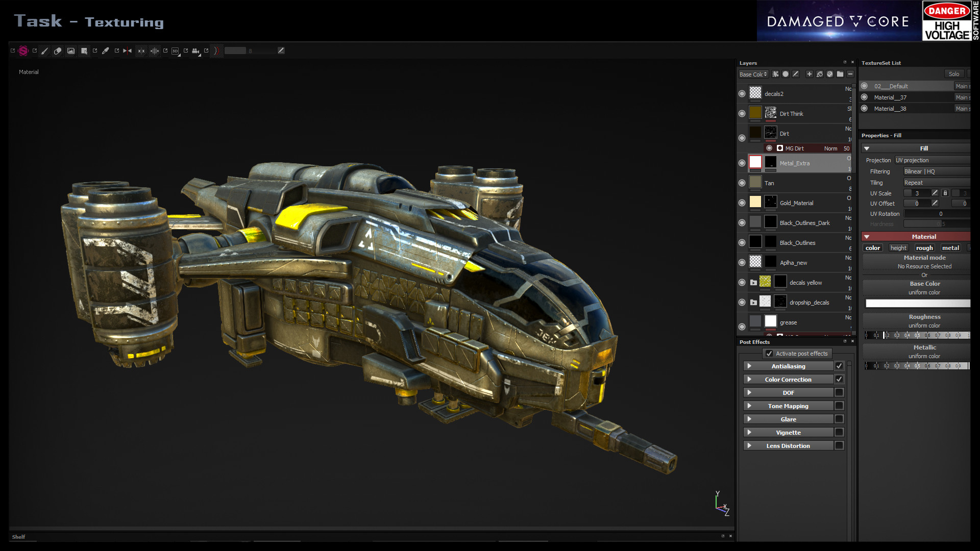Select the Eraser tool
This screenshot has width=980, height=551.
[58, 51]
